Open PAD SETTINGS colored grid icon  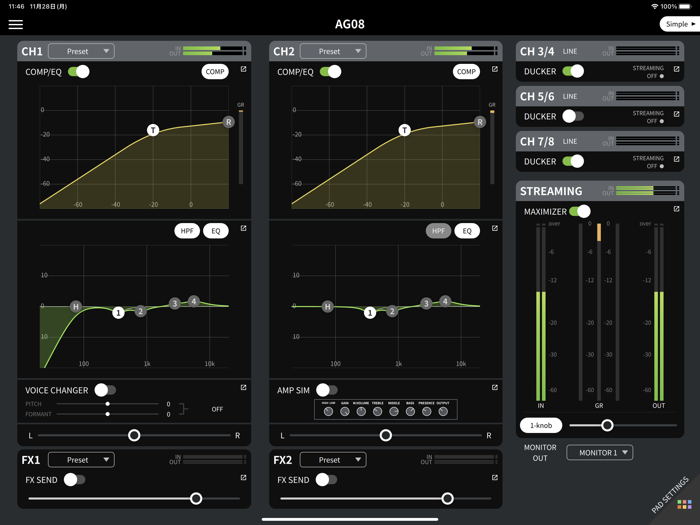684,504
